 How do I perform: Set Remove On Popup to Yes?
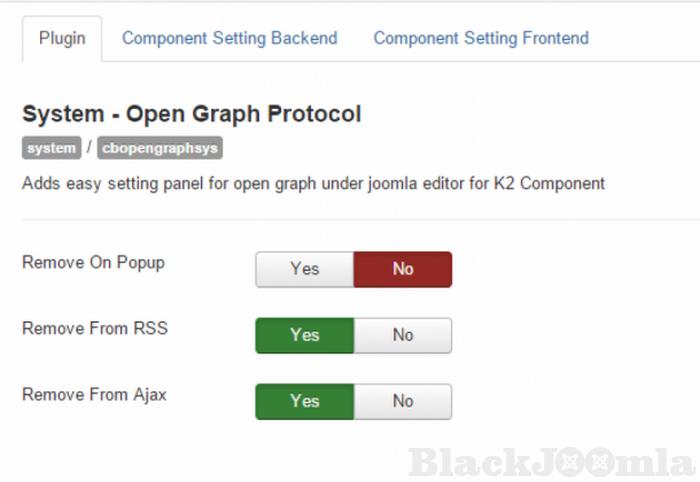tap(305, 269)
